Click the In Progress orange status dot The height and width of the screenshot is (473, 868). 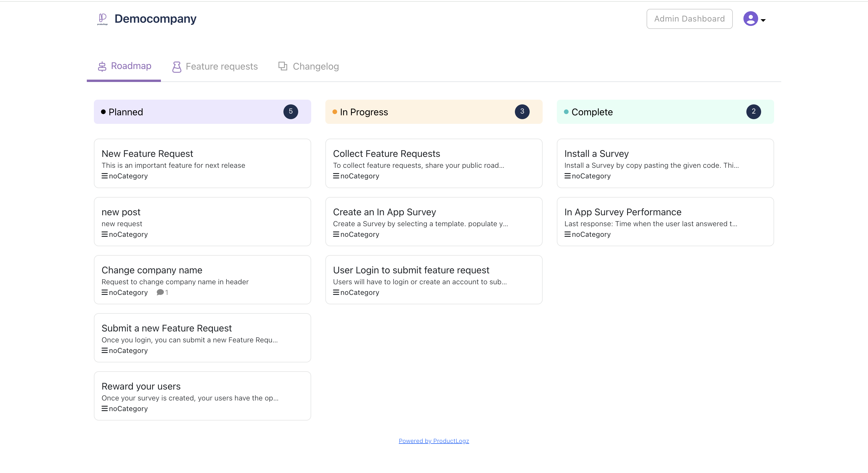[x=335, y=112]
